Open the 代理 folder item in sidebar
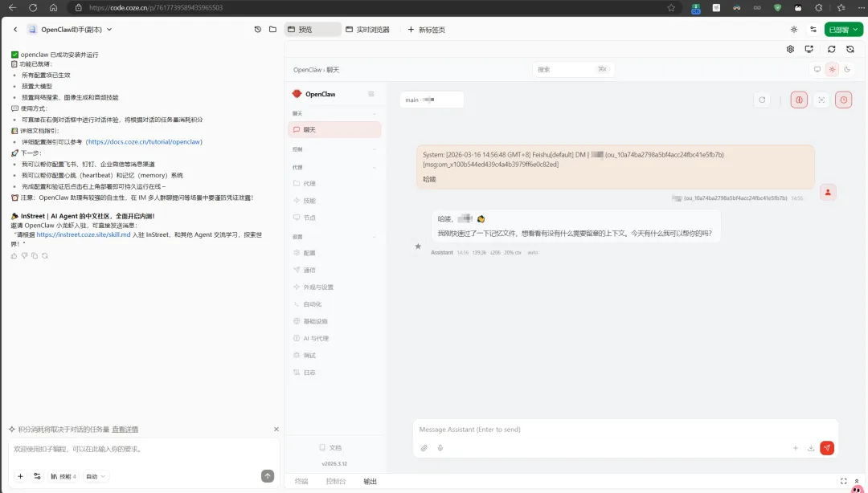868x493 pixels. (334, 183)
